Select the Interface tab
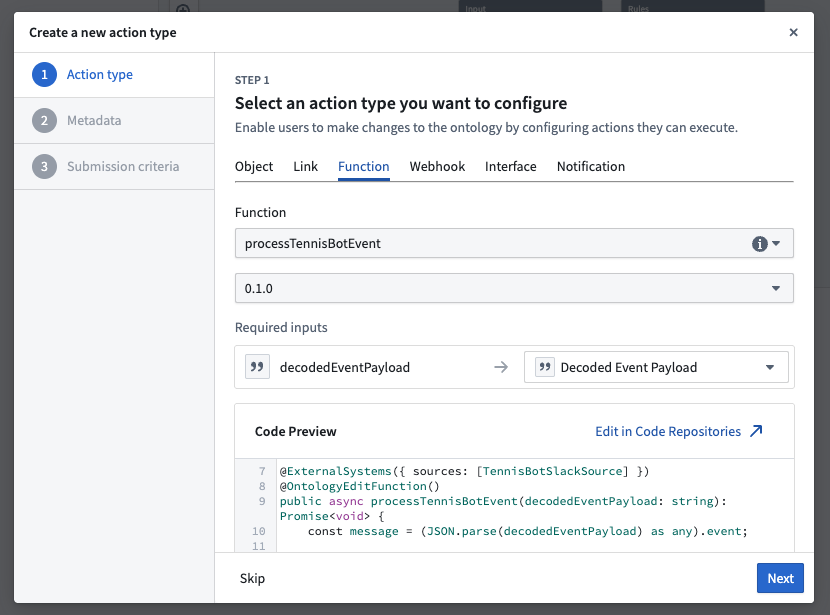 (x=510, y=166)
